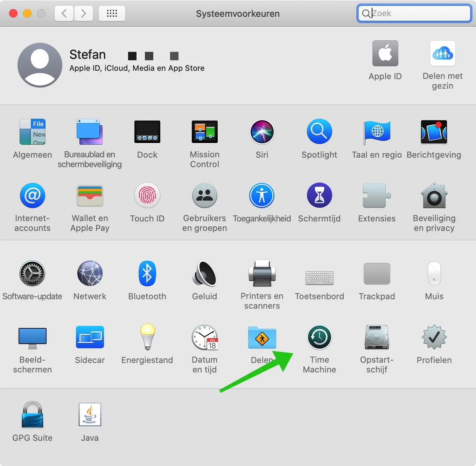This screenshot has width=476, height=466.
Task: Open Opstartschijf settings
Action: point(377,337)
